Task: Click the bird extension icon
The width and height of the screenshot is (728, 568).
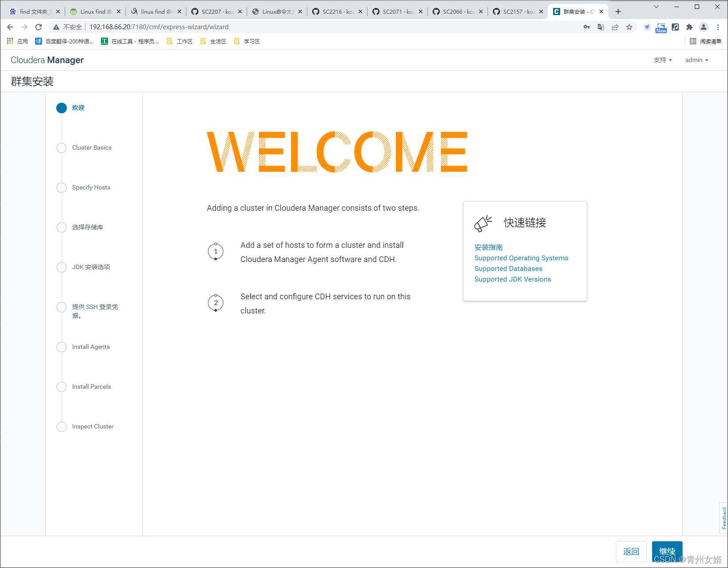Action: pyautogui.click(x=647, y=27)
